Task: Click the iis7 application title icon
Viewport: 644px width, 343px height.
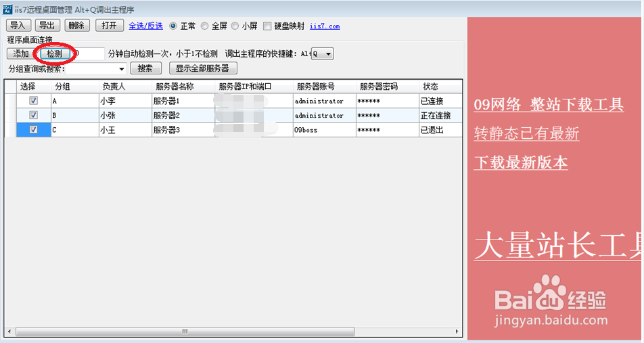Action: [x=7, y=9]
